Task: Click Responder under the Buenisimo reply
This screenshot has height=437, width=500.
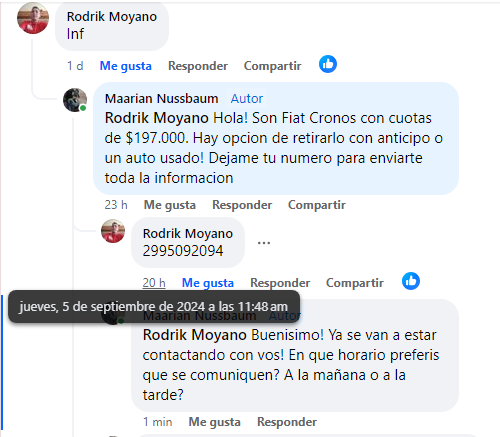Action: click(287, 422)
